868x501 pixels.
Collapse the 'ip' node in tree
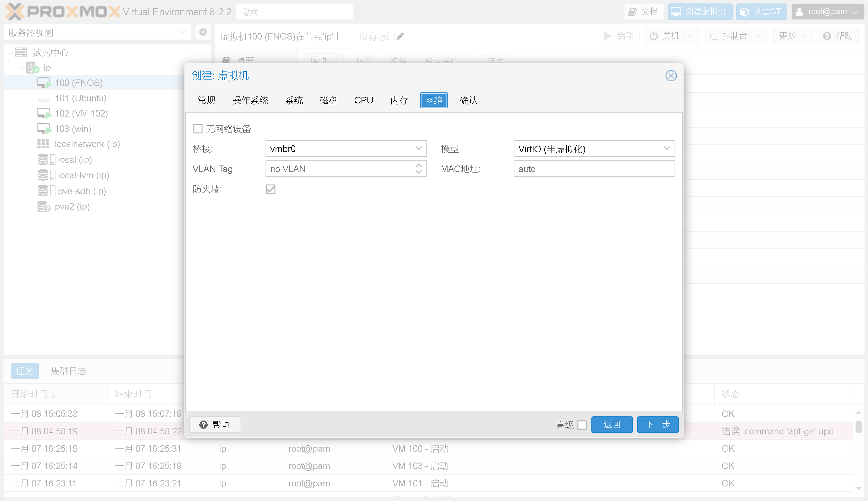22,68
